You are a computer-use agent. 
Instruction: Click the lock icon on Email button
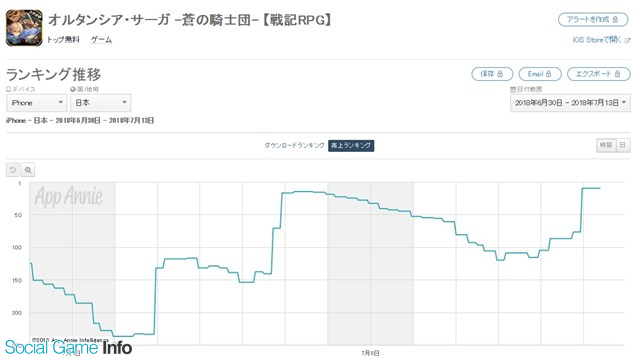tap(549, 74)
